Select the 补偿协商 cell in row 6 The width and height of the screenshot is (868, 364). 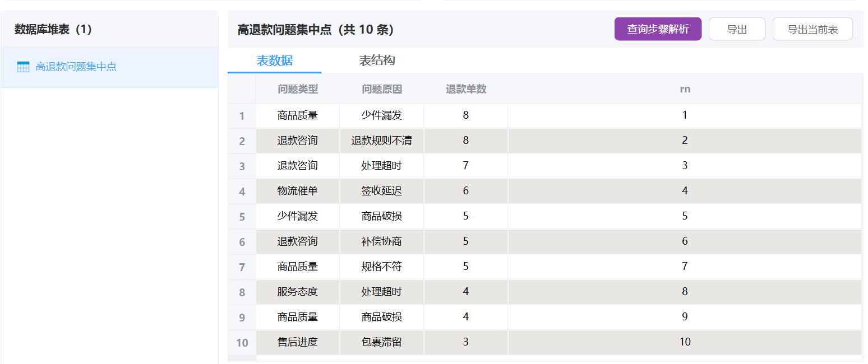(382, 241)
